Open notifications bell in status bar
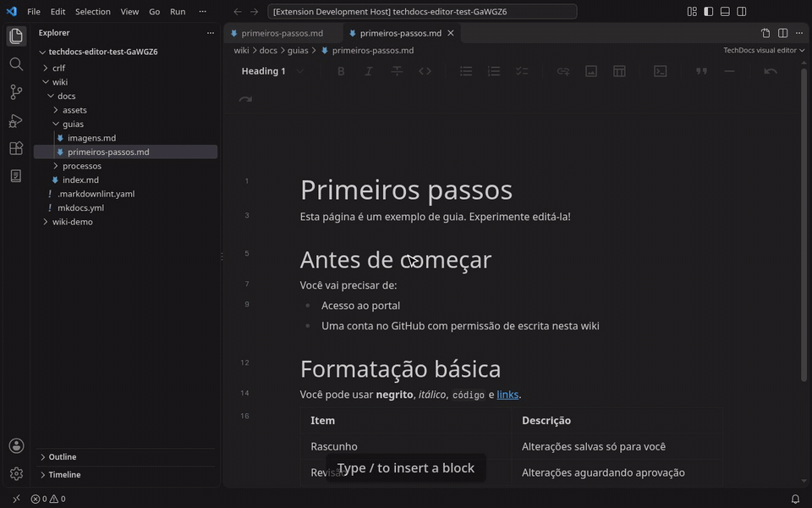Image resolution: width=812 pixels, height=508 pixels. coord(795,500)
